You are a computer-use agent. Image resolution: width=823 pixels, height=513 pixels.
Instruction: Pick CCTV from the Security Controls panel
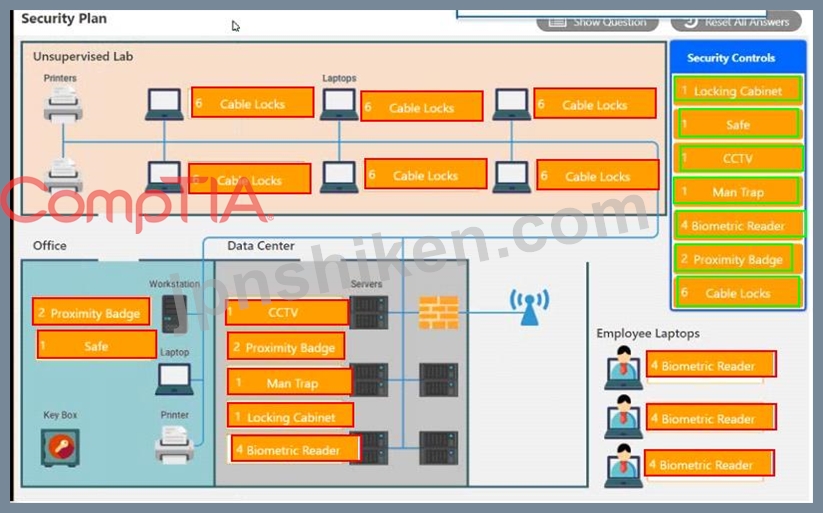point(738,159)
